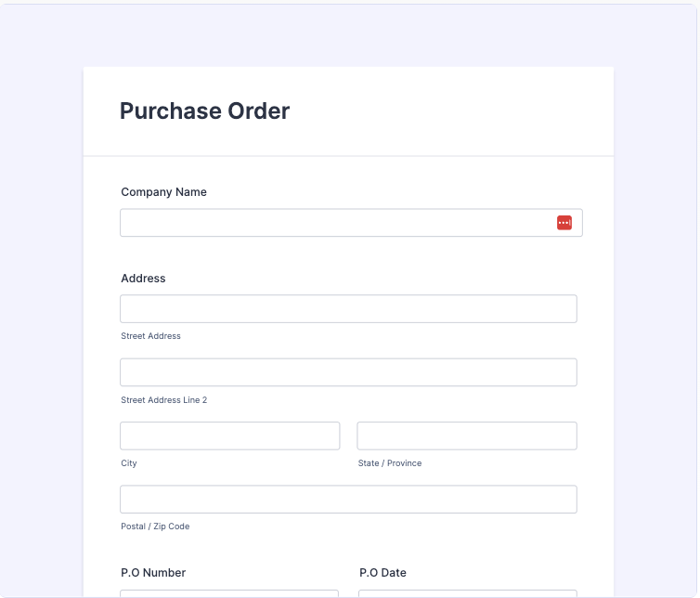Click the Postal / Zip Code input
Screen dimensions: 700x598
pos(348,499)
